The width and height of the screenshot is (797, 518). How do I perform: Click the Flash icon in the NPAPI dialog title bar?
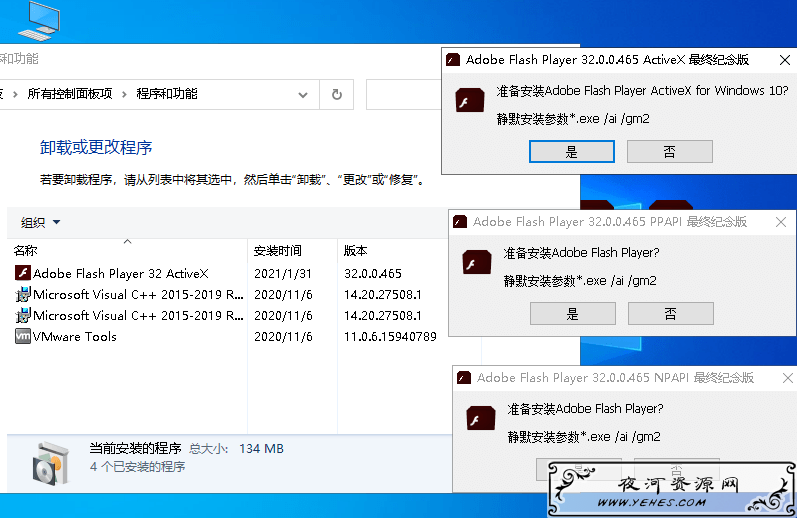pos(464,378)
